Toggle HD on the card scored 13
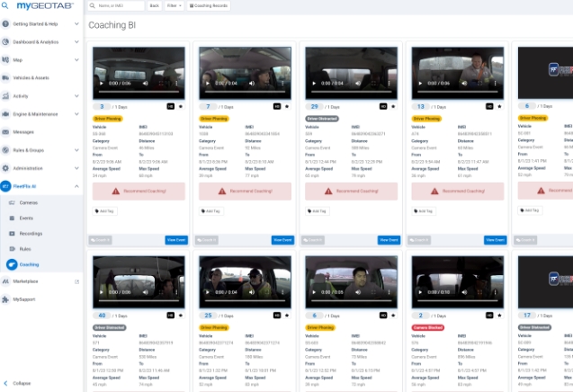 [489, 107]
